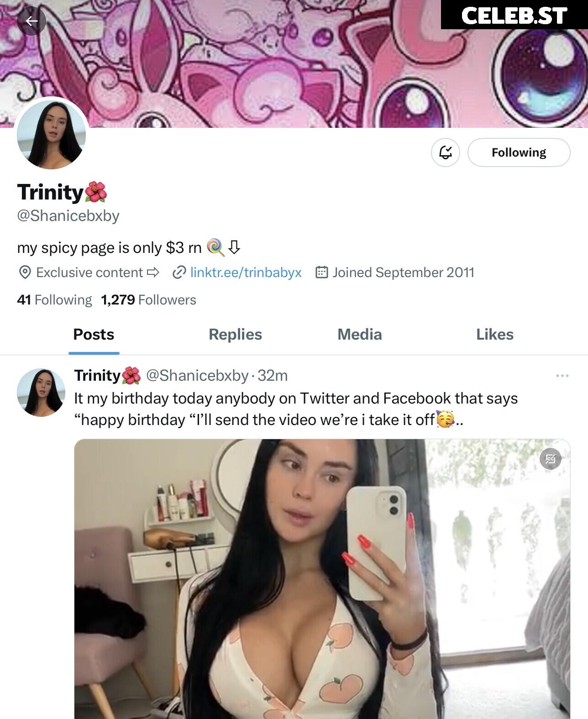
Task: Click the image badge icon on photo
Action: [551, 459]
